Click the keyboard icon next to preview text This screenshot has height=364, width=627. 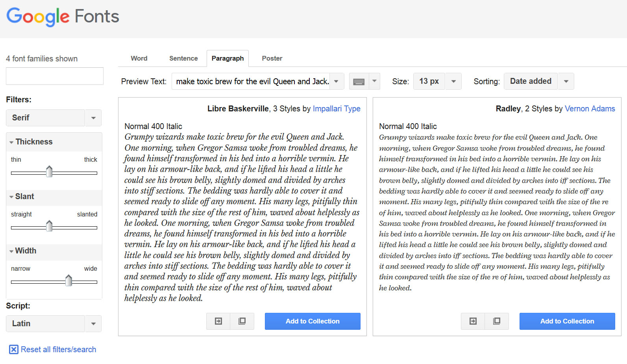[359, 81]
